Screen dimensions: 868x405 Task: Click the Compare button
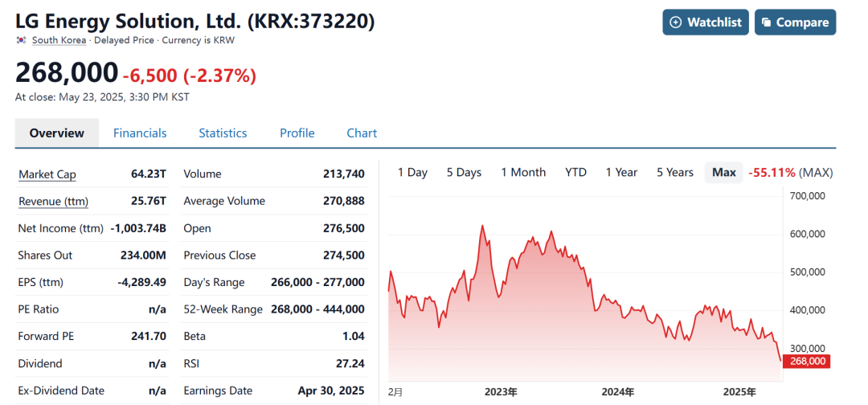[793, 22]
